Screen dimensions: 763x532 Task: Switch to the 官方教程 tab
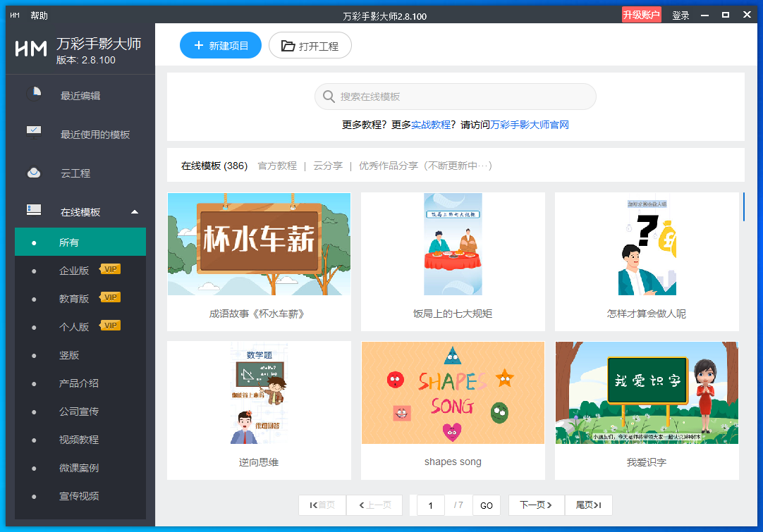click(x=277, y=166)
